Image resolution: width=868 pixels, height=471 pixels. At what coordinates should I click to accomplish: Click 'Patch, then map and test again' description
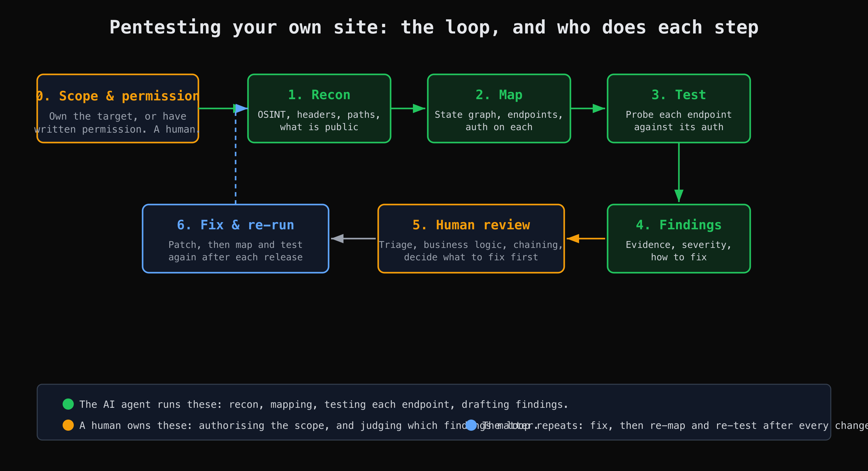tap(236, 251)
